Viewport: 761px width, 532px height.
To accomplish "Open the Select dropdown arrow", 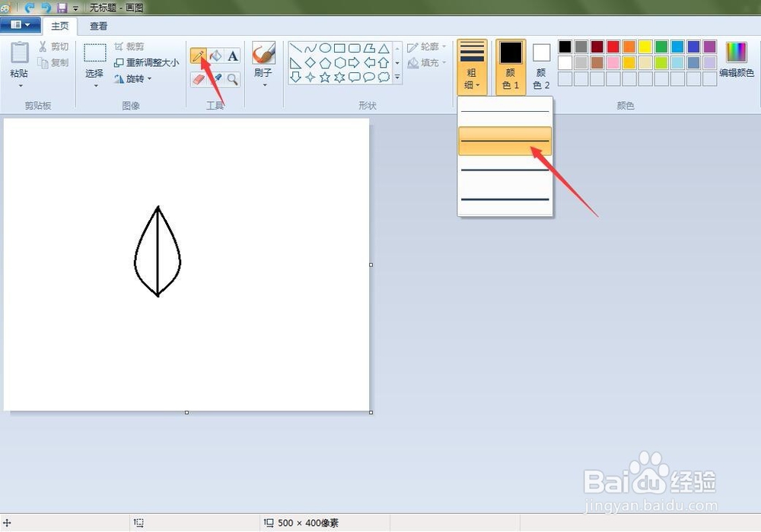I will coord(96,86).
